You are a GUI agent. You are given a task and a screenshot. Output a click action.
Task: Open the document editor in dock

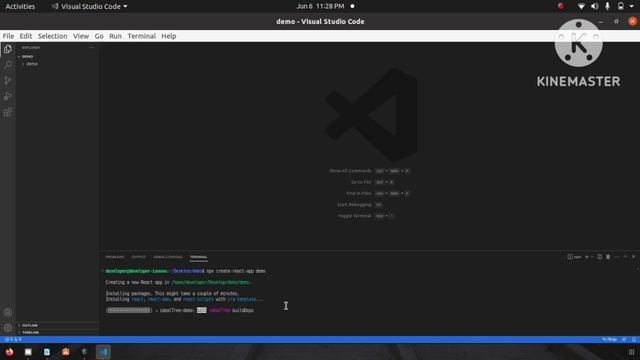[x=47, y=352]
